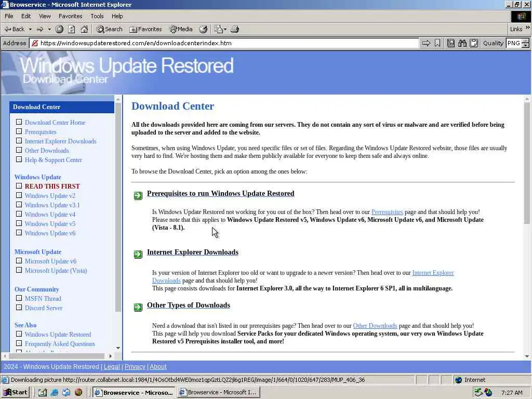Open the Media bar from the toolbar

pos(181,29)
